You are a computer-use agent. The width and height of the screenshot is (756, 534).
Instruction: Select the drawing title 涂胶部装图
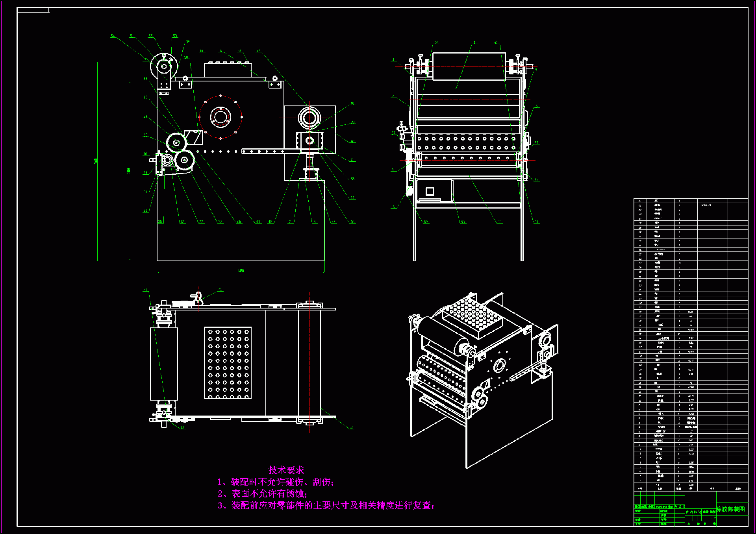click(x=731, y=509)
